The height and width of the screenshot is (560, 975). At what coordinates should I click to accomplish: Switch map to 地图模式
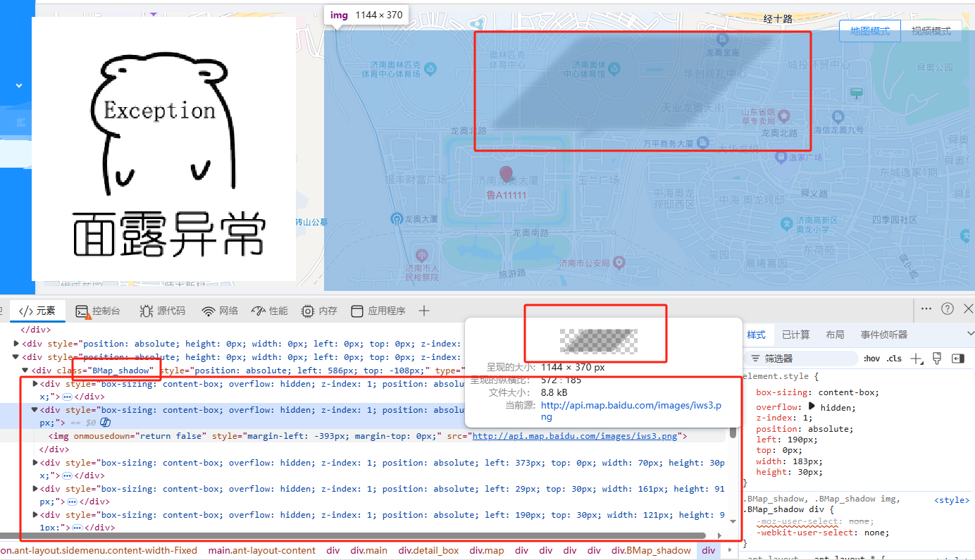click(x=870, y=31)
